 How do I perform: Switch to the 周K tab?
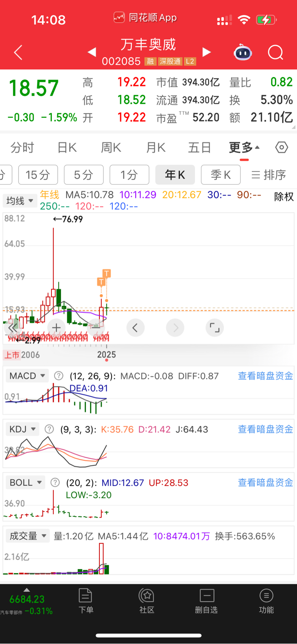coord(111,148)
